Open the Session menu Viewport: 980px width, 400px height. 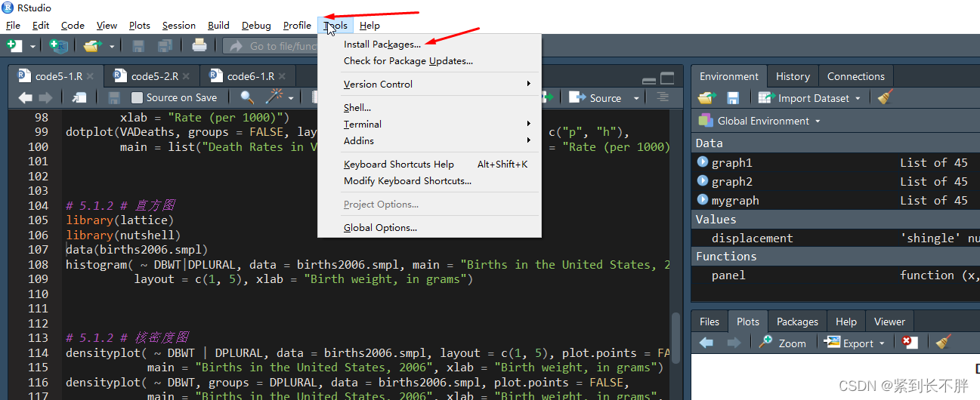pyautogui.click(x=179, y=25)
